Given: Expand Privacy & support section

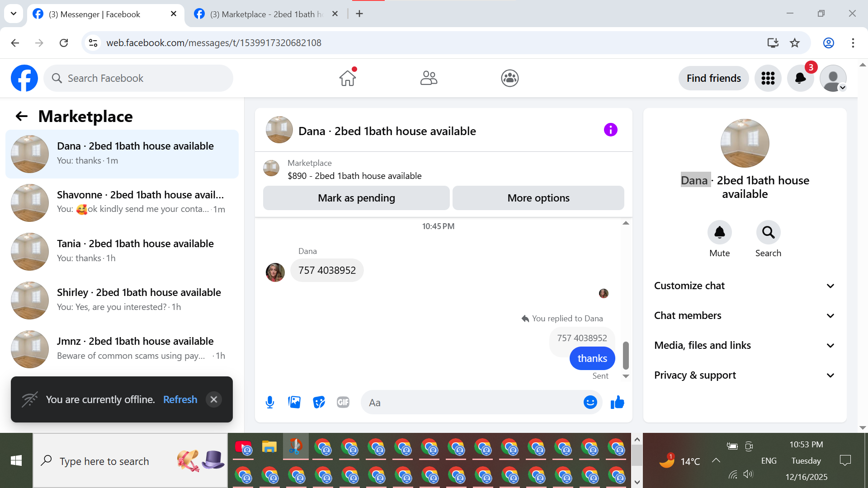Looking at the screenshot, I should pyautogui.click(x=745, y=375).
